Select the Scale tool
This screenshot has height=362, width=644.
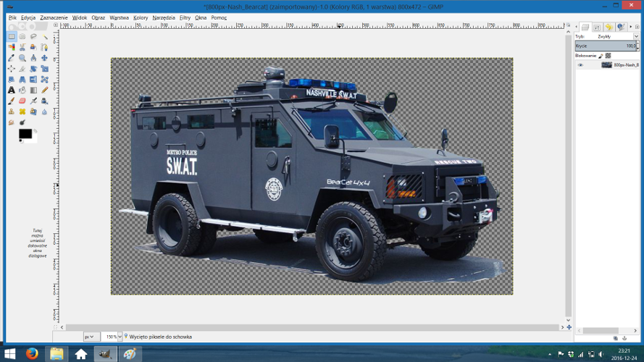[44, 69]
